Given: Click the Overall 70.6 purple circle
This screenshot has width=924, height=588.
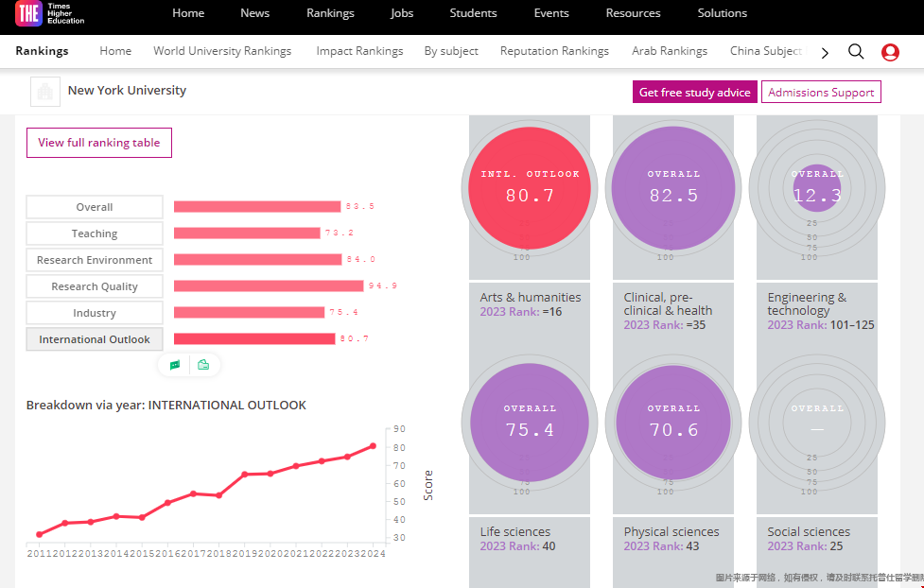Looking at the screenshot, I should [x=673, y=423].
